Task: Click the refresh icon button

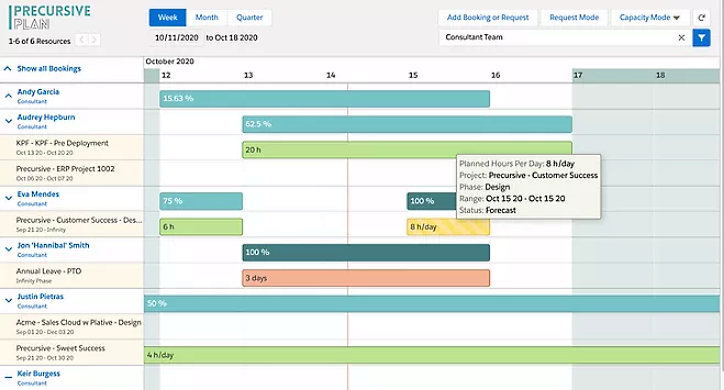Action: [x=701, y=18]
